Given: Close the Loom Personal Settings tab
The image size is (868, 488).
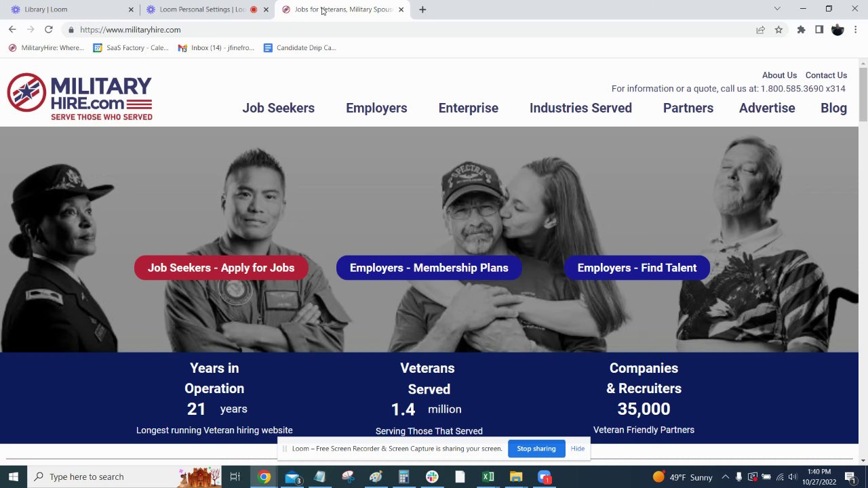Looking at the screenshot, I should coord(266,9).
